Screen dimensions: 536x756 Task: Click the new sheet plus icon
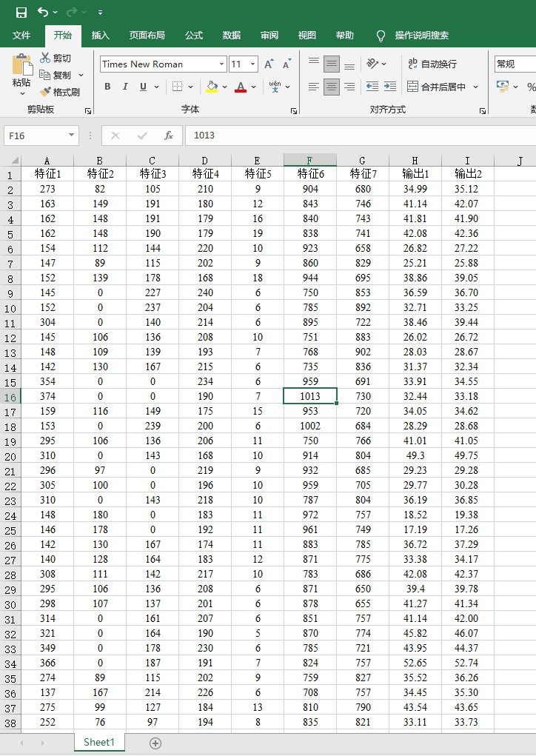coord(155,743)
